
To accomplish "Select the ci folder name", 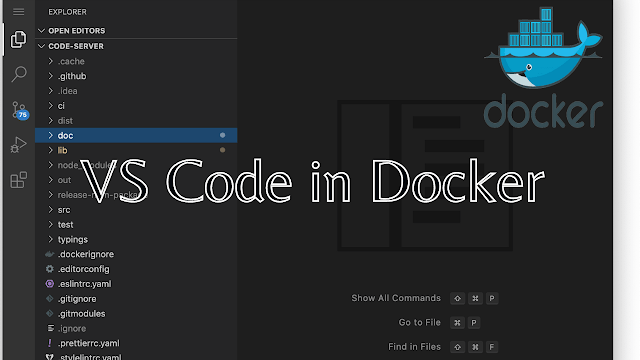I will (61, 106).
